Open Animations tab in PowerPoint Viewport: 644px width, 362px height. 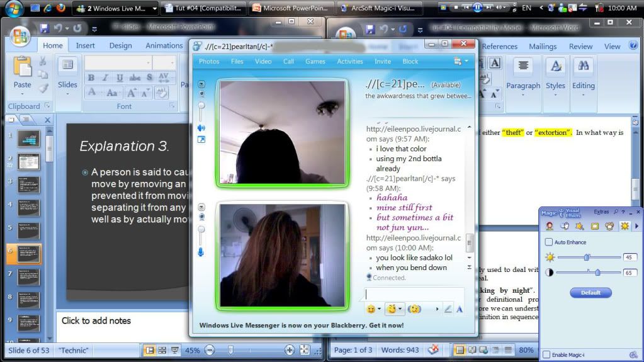tap(164, 45)
